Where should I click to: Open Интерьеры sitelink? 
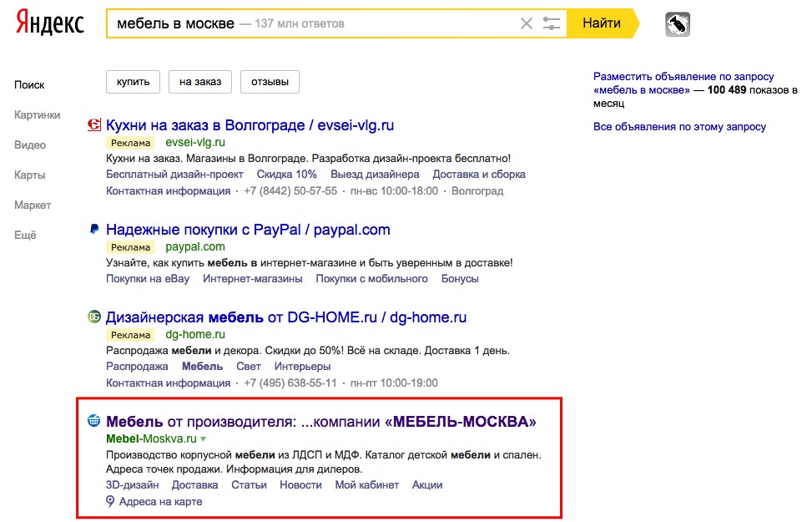(302, 367)
